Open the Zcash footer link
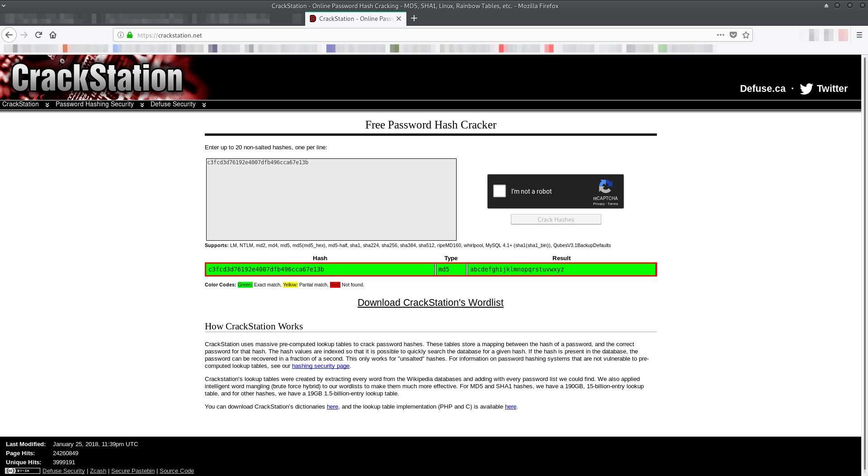Screen dimensions: 868x476 tap(98, 471)
